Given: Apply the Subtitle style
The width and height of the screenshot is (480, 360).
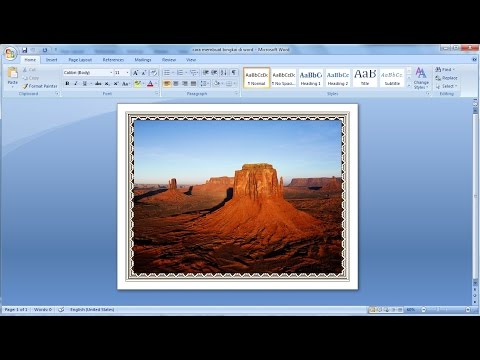Looking at the screenshot, I should (x=392, y=78).
